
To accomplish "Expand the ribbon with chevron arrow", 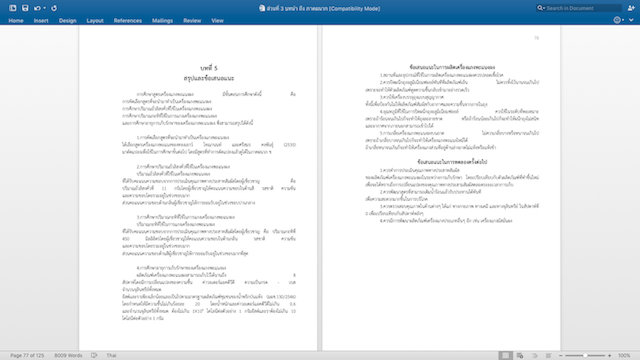I will point(631,20).
